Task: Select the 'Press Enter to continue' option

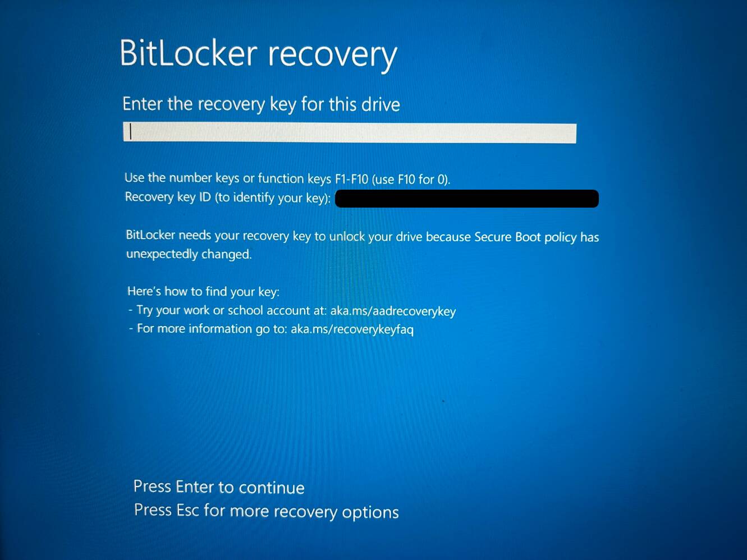Action: pos(219,487)
